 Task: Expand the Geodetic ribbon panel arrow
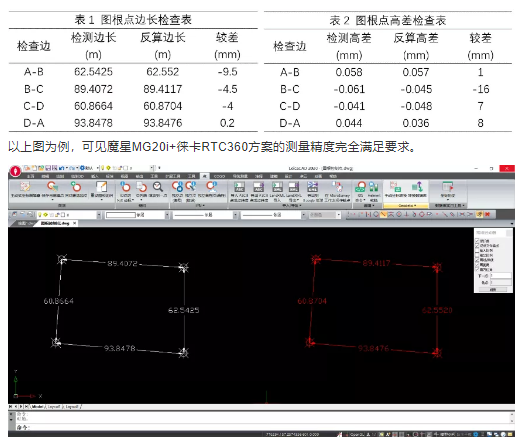click(415, 205)
